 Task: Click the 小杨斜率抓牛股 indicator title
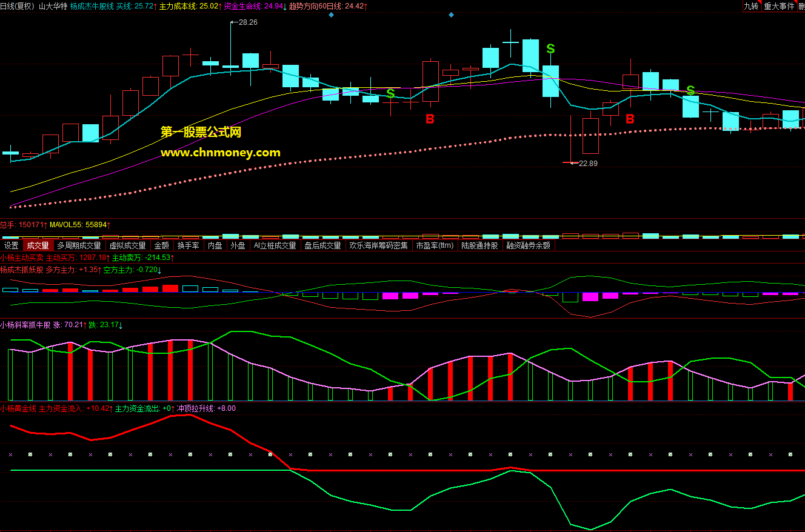coord(25,325)
